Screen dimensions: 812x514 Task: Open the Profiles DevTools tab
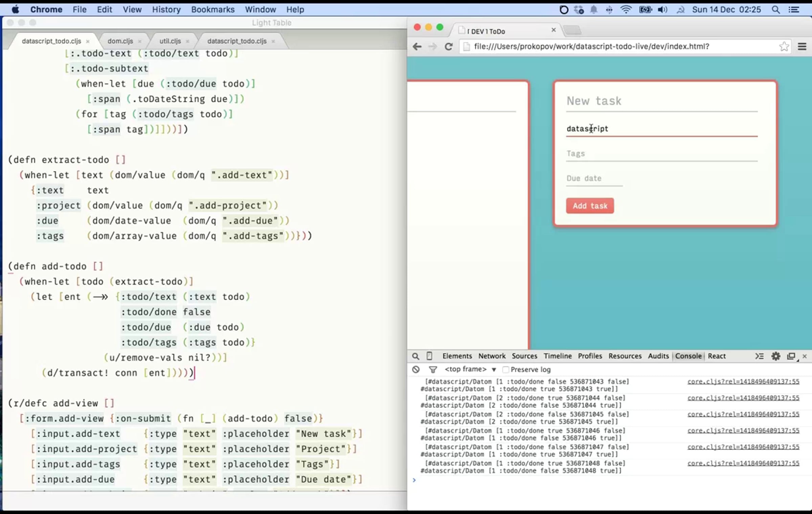coord(590,356)
